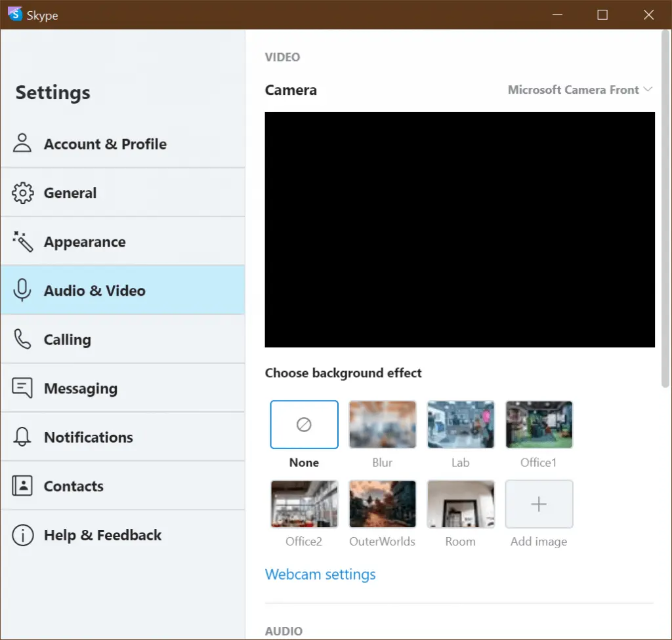672x640 pixels.
Task: Click Add image plus button
Action: pos(539,504)
